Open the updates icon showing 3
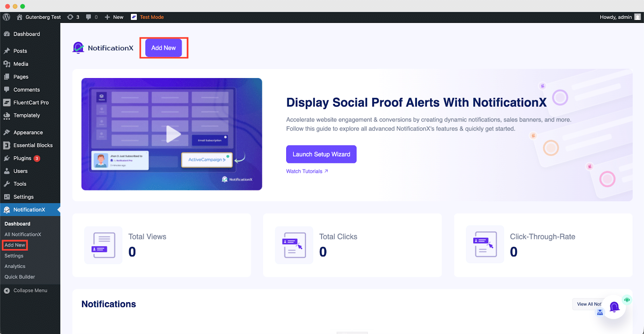Viewport: 644px width, 334px height. point(73,17)
